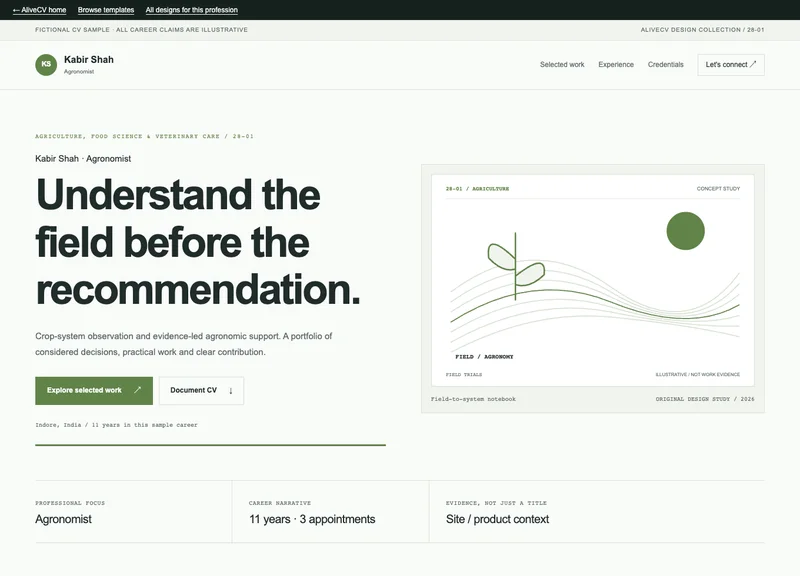Click 'Field Trials' card footer text
This screenshot has height=576, width=800.
click(x=464, y=374)
